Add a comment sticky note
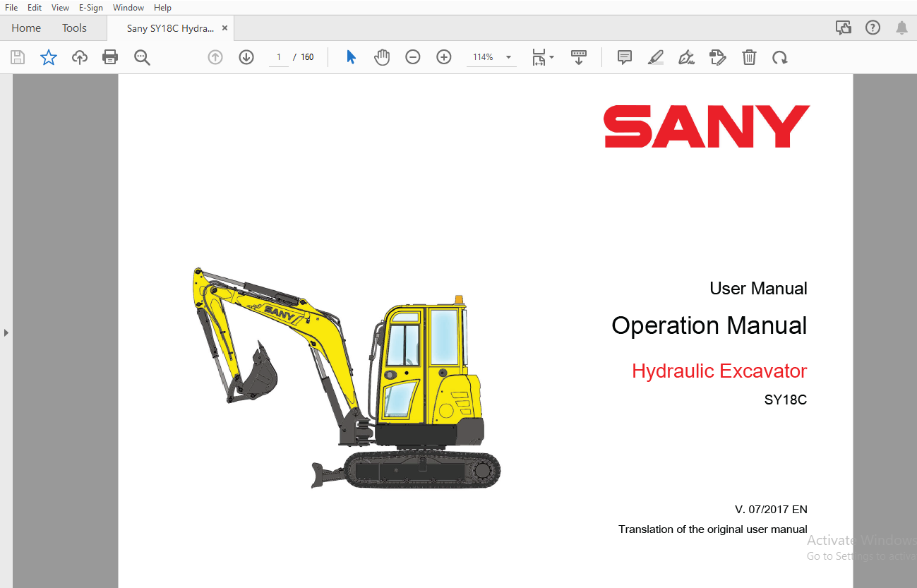917x588 pixels. [625, 57]
